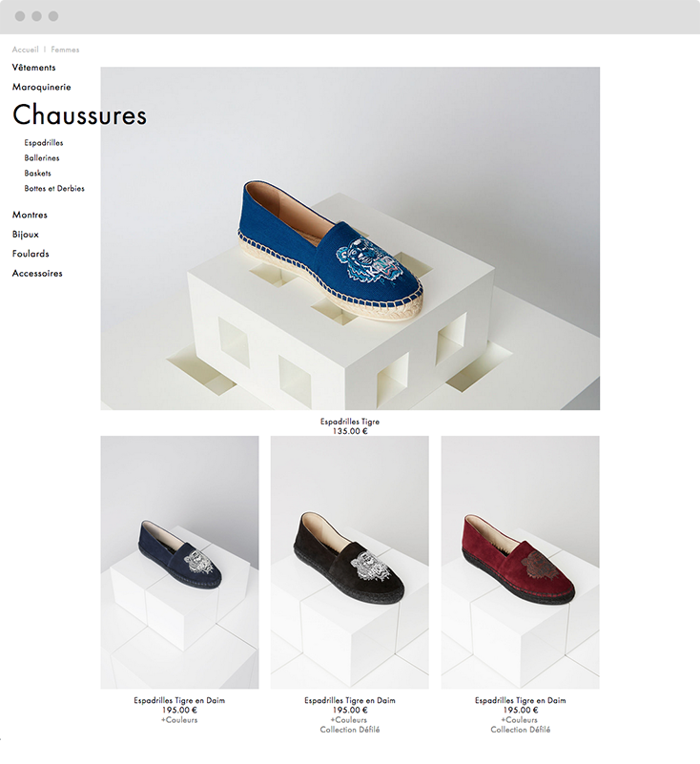The image size is (700, 764).
Task: Expand +Couleurs under burgundy espadrille
Action: tap(521, 720)
